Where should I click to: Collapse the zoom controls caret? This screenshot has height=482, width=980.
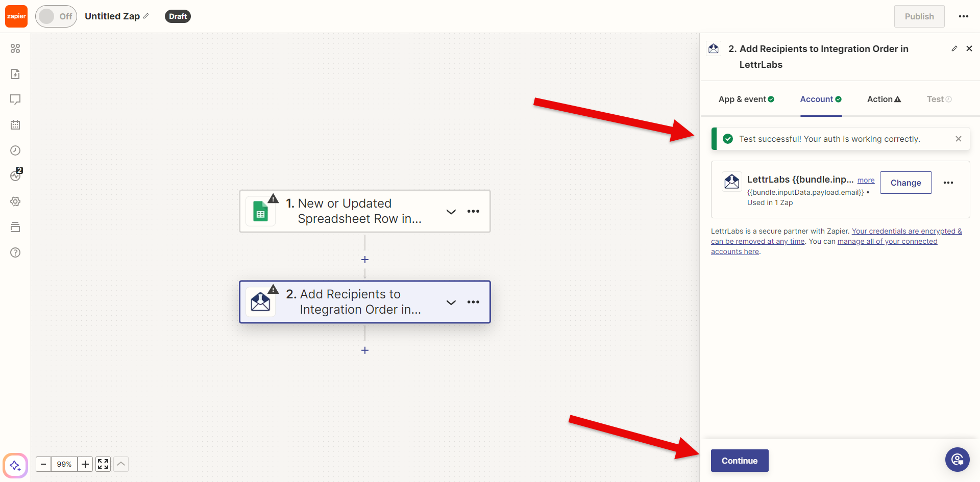point(121,464)
